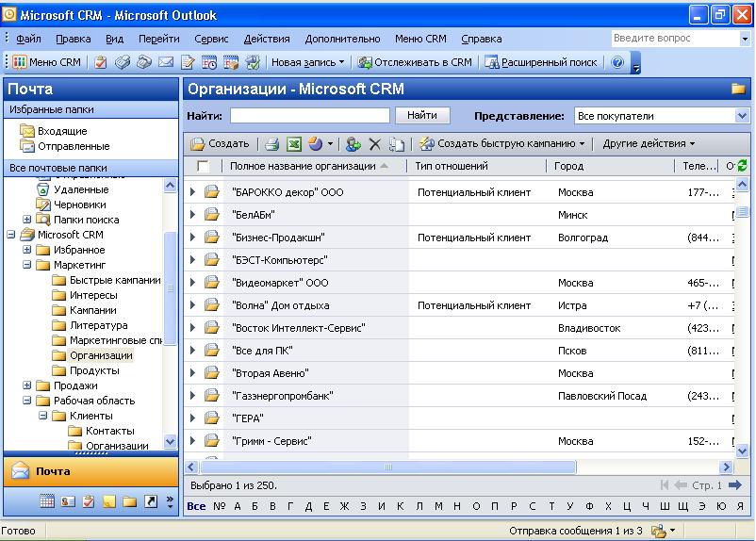Click the Введите вопрос help field

click(x=675, y=38)
